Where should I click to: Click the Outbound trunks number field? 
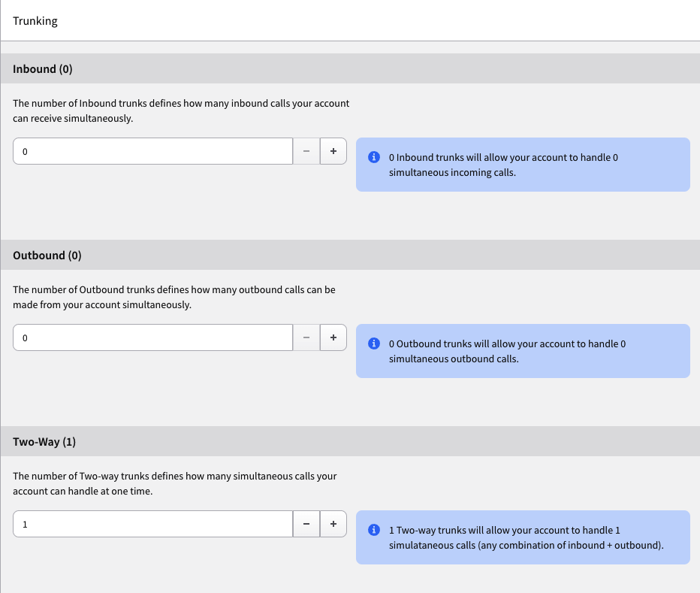pos(152,337)
